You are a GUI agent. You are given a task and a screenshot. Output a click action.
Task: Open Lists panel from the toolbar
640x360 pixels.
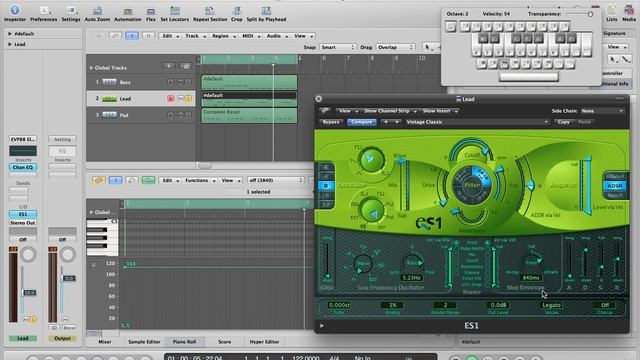click(611, 13)
